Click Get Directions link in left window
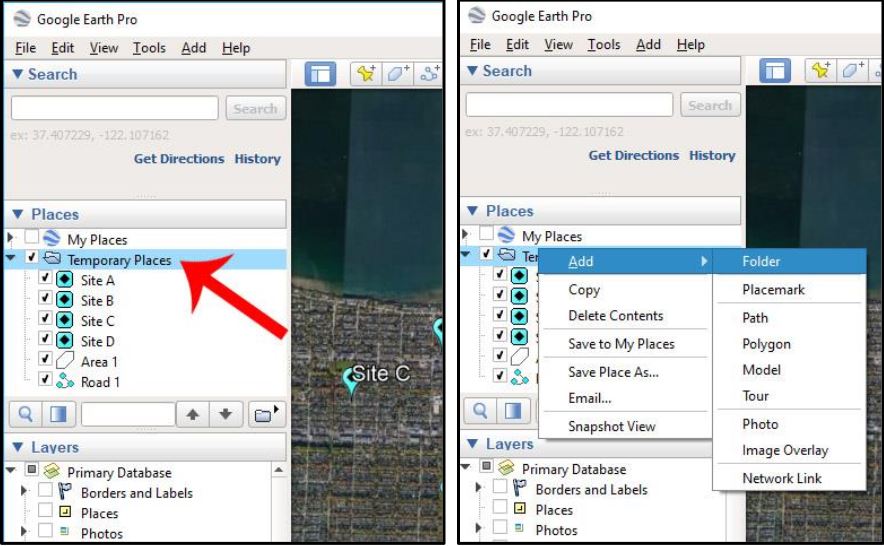Image resolution: width=884 pixels, height=546 pixels. coord(179,159)
